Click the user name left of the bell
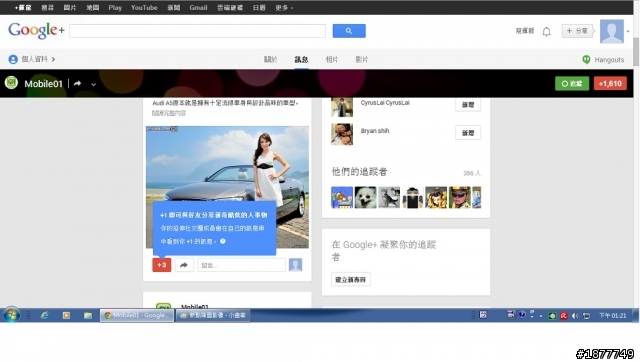The width and height of the screenshot is (640, 362). 525,31
